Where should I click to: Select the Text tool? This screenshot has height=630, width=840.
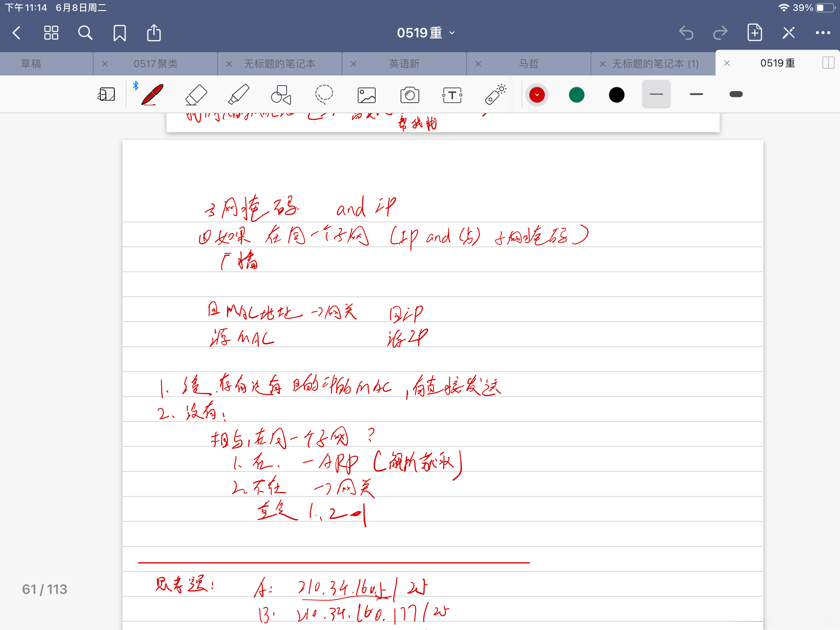click(452, 94)
